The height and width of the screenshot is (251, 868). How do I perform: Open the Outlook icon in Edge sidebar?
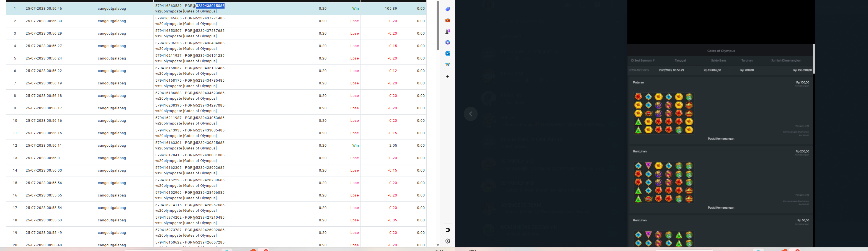tap(447, 53)
